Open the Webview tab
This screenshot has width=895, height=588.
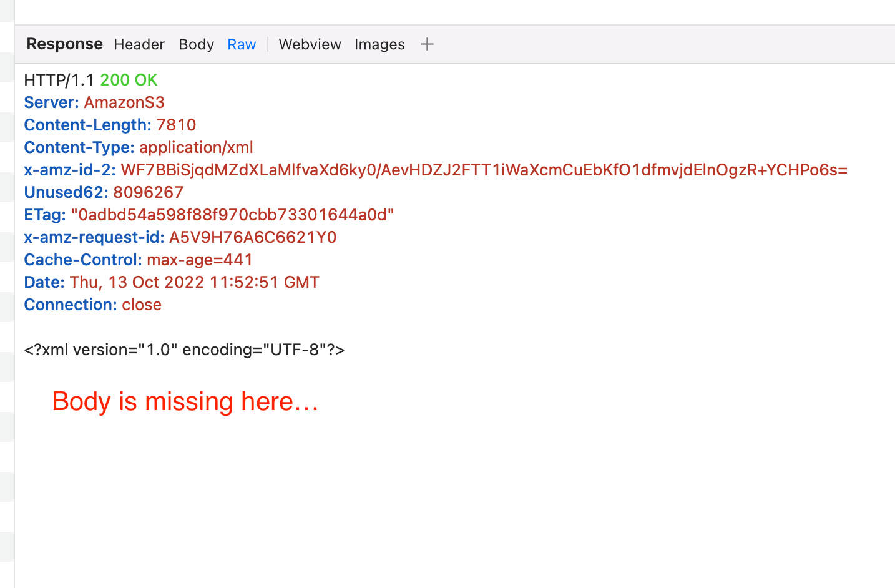coord(310,44)
